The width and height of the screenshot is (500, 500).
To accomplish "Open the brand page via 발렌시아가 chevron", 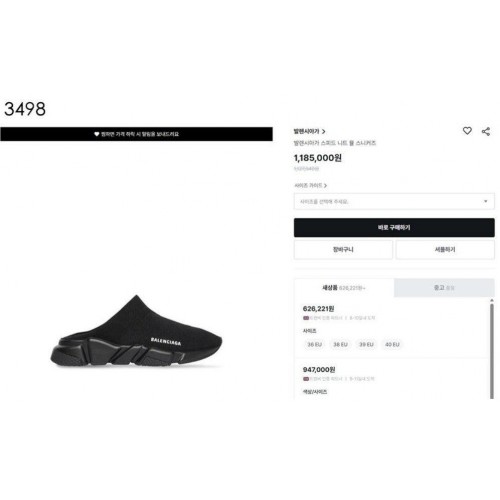I will coord(309,131).
